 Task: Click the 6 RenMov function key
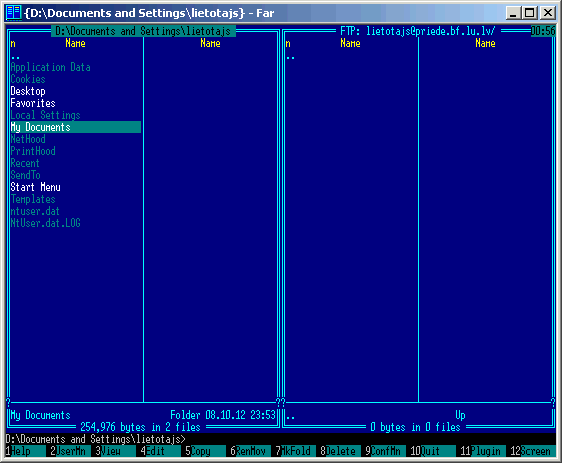pyautogui.click(x=250, y=451)
